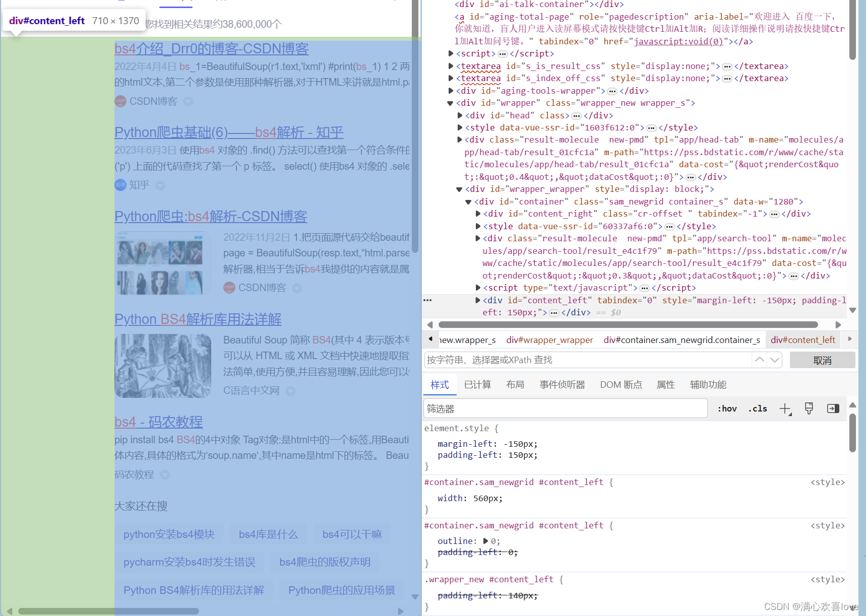Toggle rendering emulations paintbrush icon

[809, 408]
